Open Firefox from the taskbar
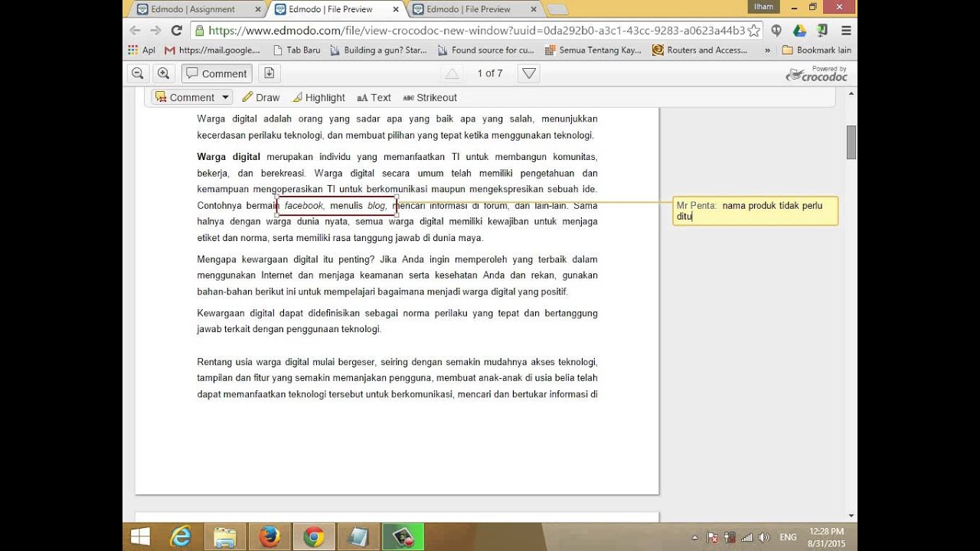 tap(269, 537)
